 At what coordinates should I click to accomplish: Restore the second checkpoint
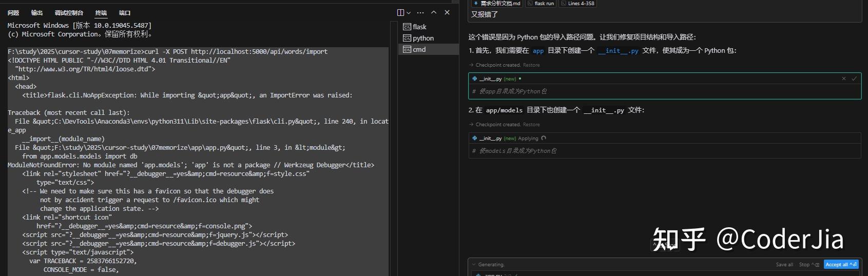[x=531, y=125]
